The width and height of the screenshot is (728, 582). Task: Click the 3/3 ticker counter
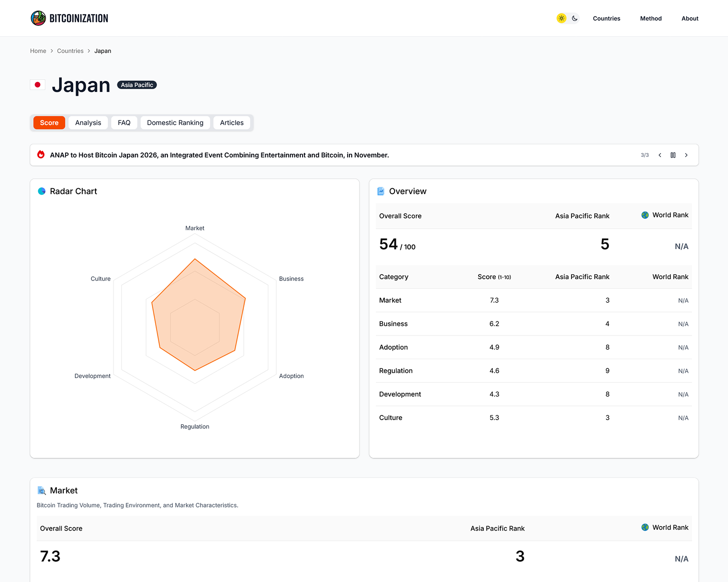coord(645,155)
